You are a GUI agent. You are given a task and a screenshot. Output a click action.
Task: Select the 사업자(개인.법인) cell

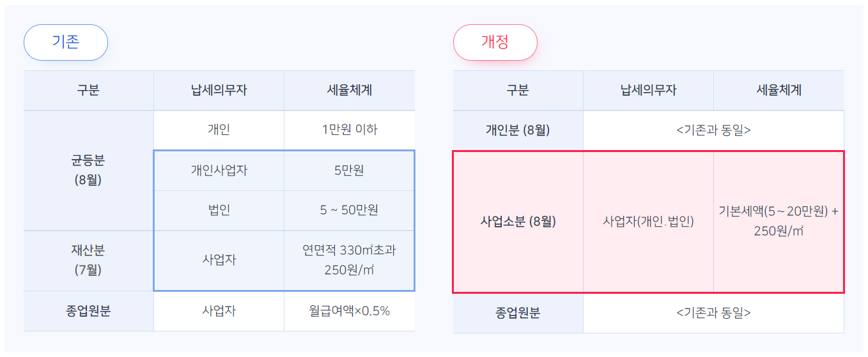tap(648, 222)
